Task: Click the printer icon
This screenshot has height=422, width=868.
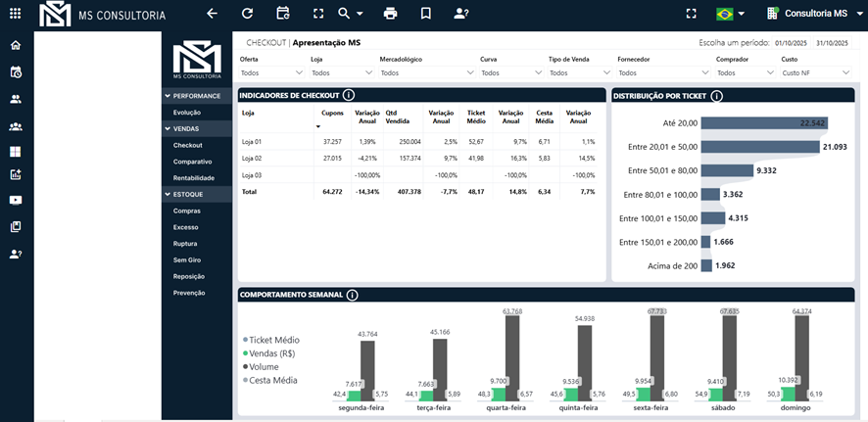Action: [x=391, y=14]
